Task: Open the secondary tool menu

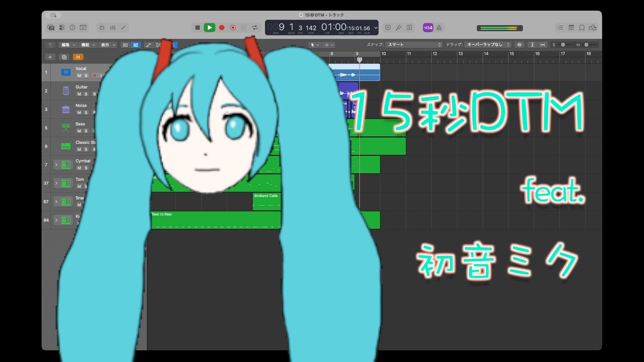Action: pyautogui.click(x=329, y=45)
